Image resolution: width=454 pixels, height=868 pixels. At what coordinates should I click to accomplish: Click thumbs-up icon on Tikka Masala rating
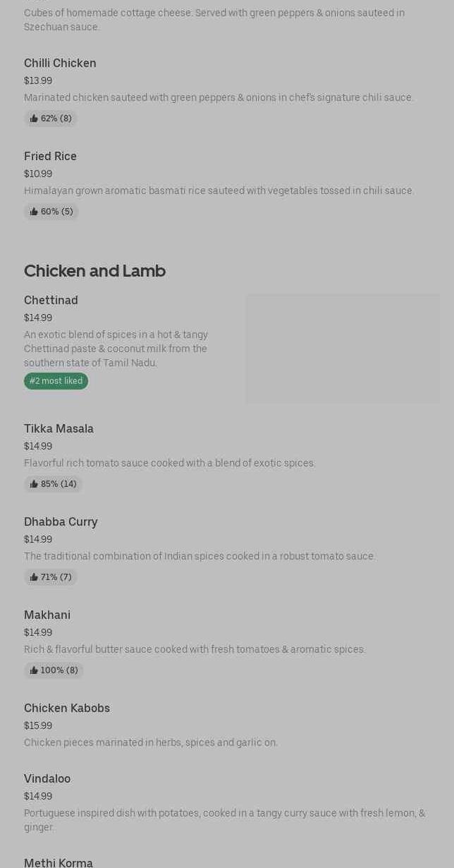34,484
